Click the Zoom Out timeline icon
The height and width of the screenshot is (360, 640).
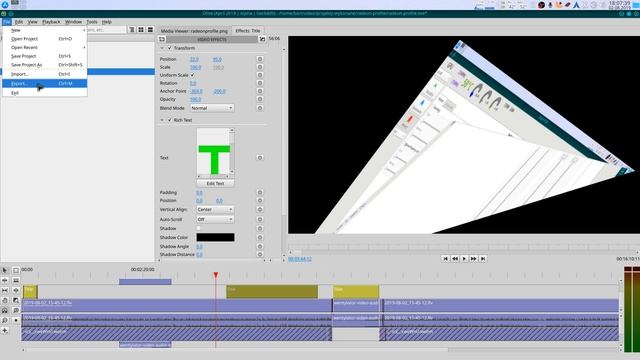tap(4, 320)
